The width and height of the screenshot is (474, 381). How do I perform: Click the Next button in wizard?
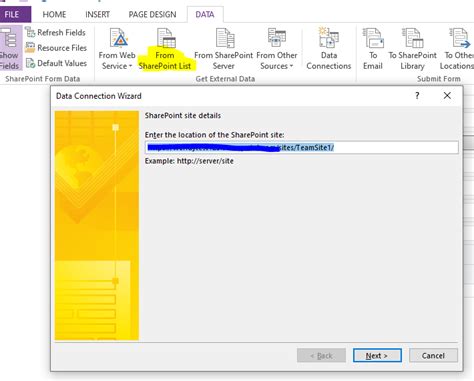(x=377, y=356)
